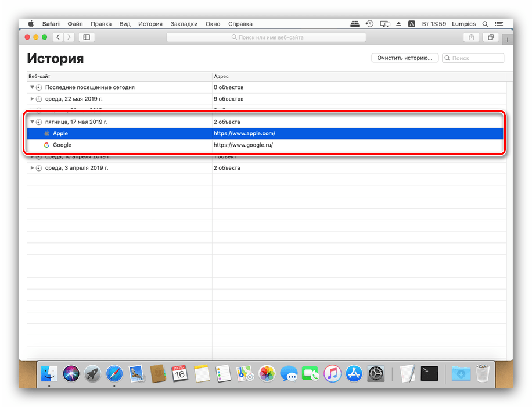The width and height of the screenshot is (532, 407).
Task: Open the Time Machine menu bar icon
Action: pyautogui.click(x=370, y=24)
